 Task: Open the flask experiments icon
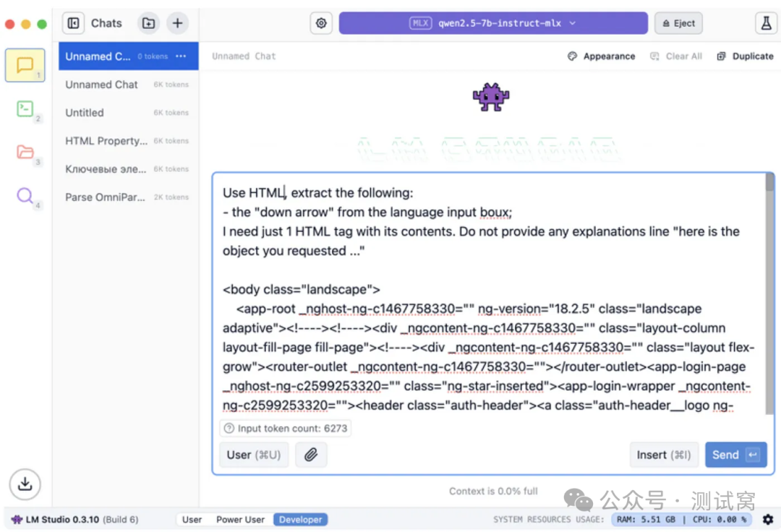(x=766, y=23)
